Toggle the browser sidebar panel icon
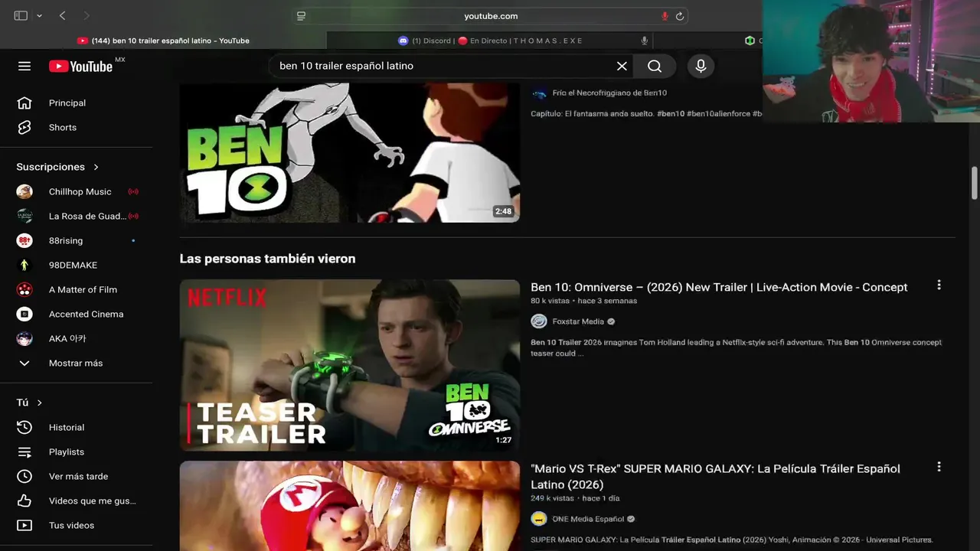This screenshot has width=980, height=551. tap(21, 15)
